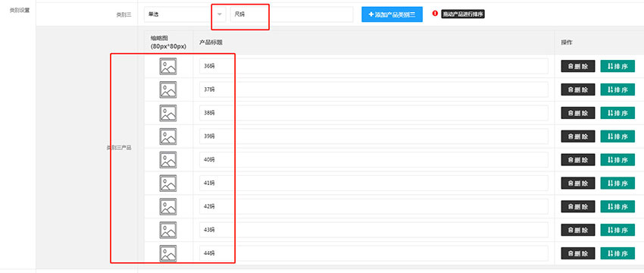Image resolution: width=644 pixels, height=273 pixels.
Task: Delete the 37码 product row
Action: pyautogui.click(x=578, y=89)
